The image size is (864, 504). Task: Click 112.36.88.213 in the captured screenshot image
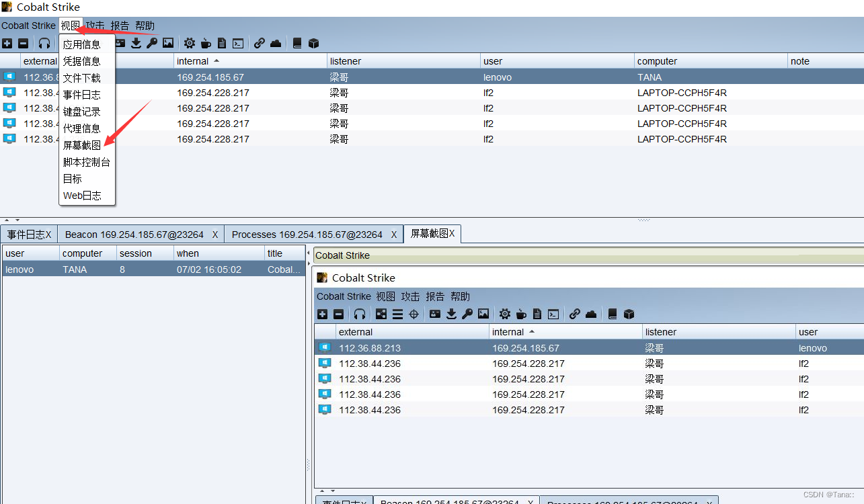coord(370,348)
